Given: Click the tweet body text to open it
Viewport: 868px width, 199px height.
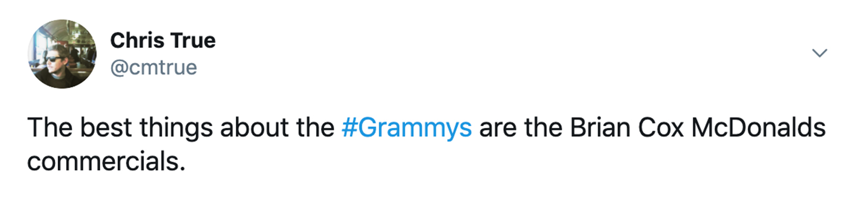Looking at the screenshot, I should click(427, 144).
